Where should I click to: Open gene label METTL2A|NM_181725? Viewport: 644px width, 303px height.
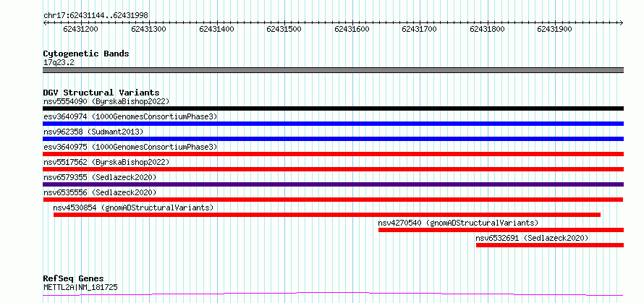point(80,287)
